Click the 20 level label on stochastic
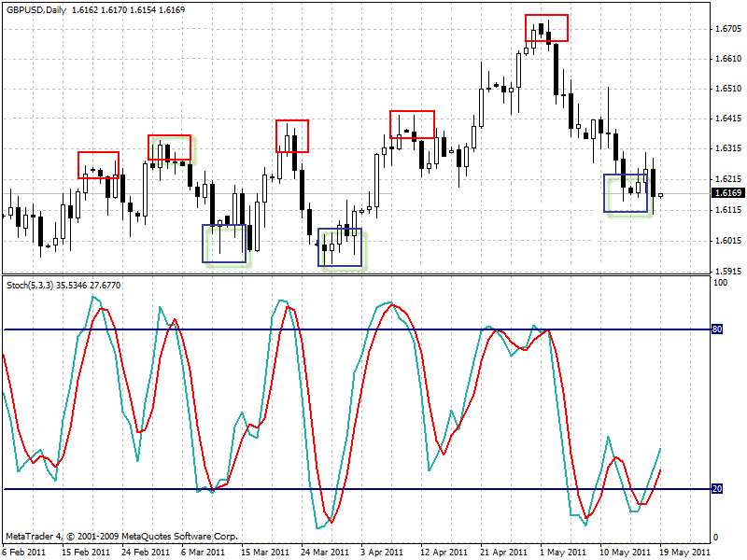The height and width of the screenshot is (560, 747). 716,488
